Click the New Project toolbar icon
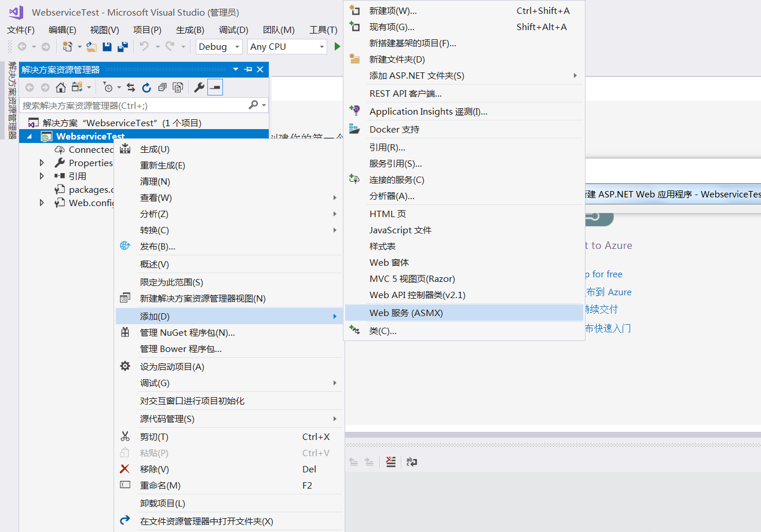The height and width of the screenshot is (532, 761). 67,47
